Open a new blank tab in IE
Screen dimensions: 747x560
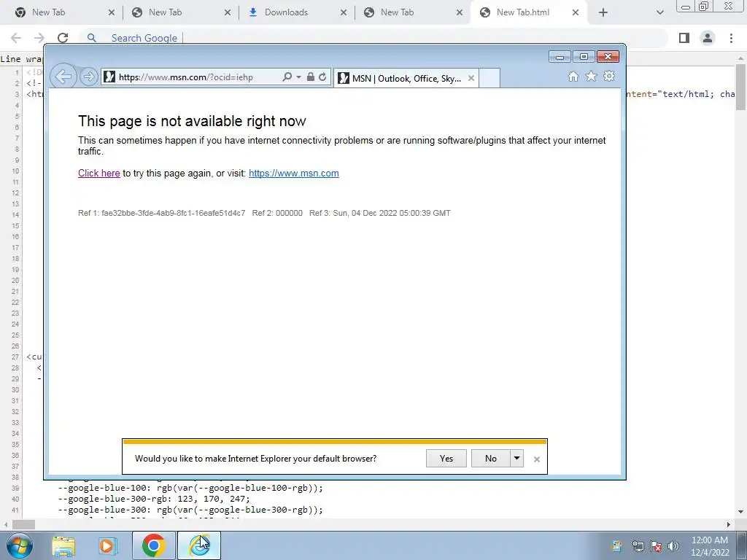(489, 78)
